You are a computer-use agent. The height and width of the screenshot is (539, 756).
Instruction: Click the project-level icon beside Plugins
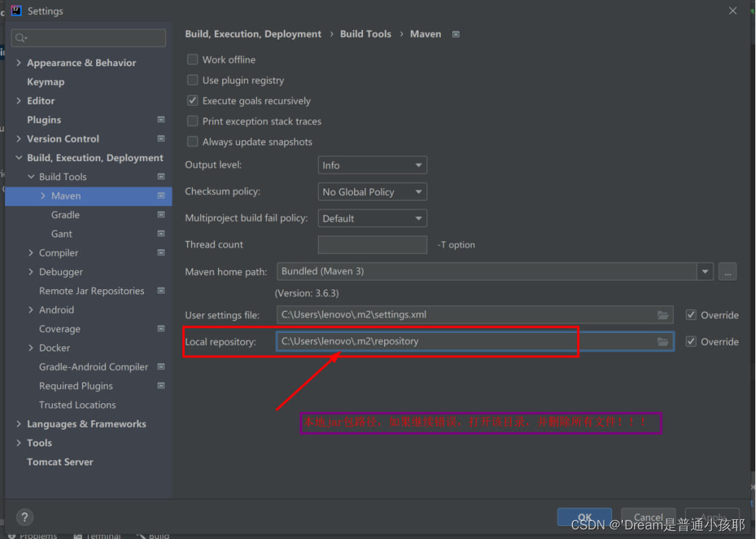tap(161, 119)
